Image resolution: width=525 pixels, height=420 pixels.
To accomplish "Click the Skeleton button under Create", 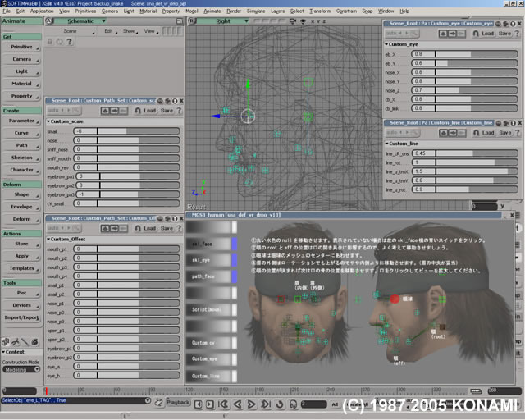I will [21, 157].
